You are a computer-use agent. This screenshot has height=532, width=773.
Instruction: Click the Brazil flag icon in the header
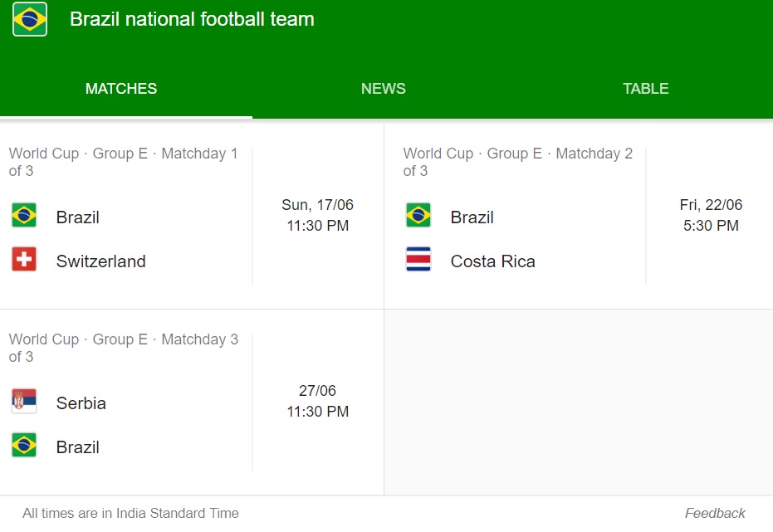(x=30, y=19)
